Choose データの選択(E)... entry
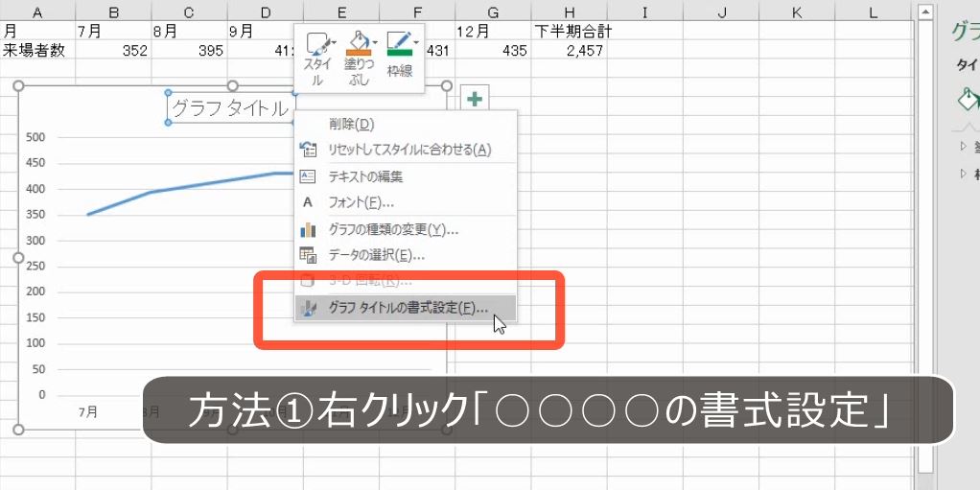Viewport: 980px width, 490px height. (x=406, y=255)
